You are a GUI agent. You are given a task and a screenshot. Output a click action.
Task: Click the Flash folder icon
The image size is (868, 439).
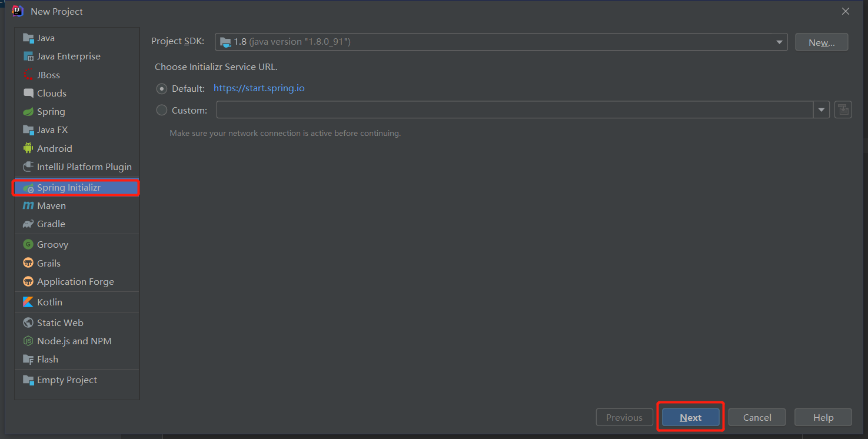click(28, 360)
